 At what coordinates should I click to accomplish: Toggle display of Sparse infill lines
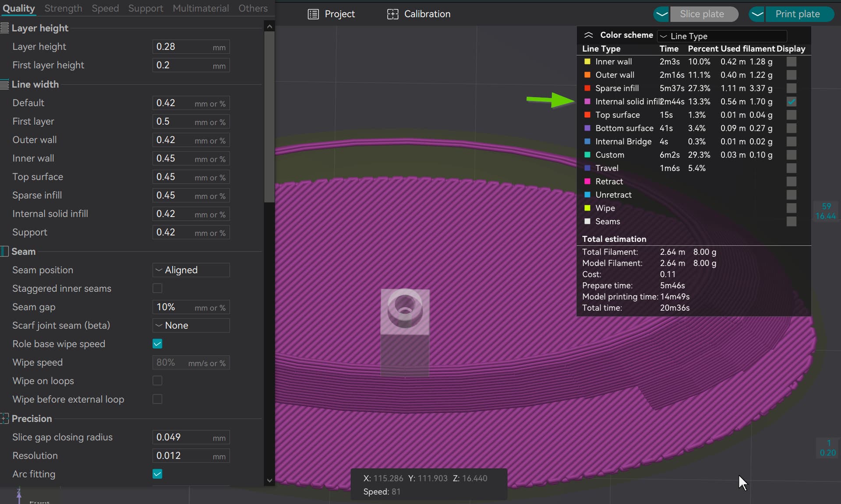click(x=792, y=88)
